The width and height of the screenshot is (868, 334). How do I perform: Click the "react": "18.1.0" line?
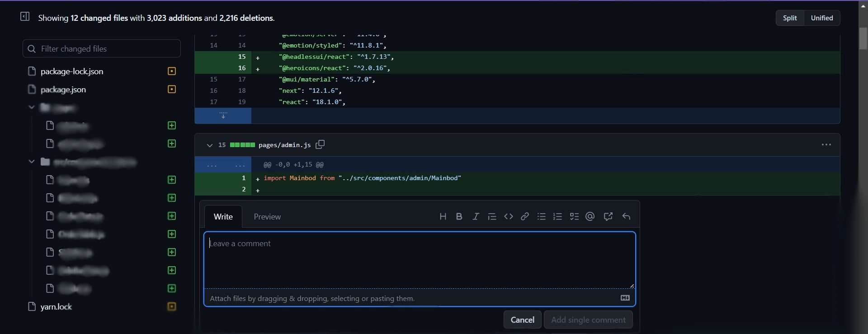pyautogui.click(x=517, y=102)
